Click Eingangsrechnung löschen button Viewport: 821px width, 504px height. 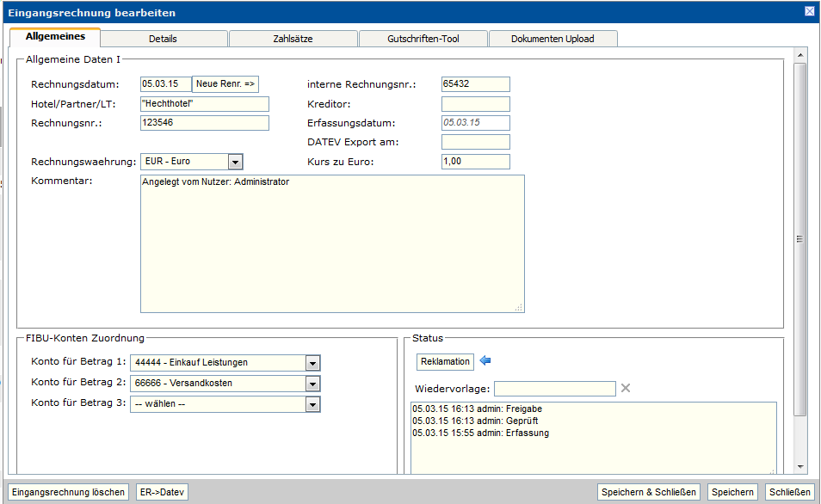click(69, 492)
